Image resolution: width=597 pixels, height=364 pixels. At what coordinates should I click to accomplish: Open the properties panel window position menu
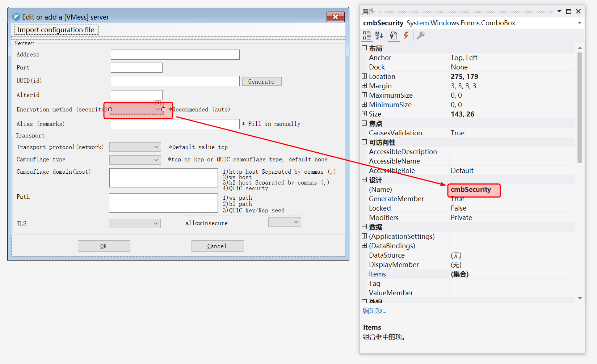click(x=559, y=11)
